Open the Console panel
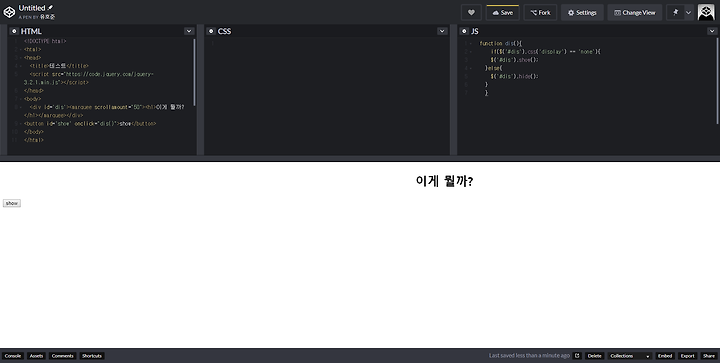Viewport: 720px width, 363px height. pyautogui.click(x=13, y=356)
